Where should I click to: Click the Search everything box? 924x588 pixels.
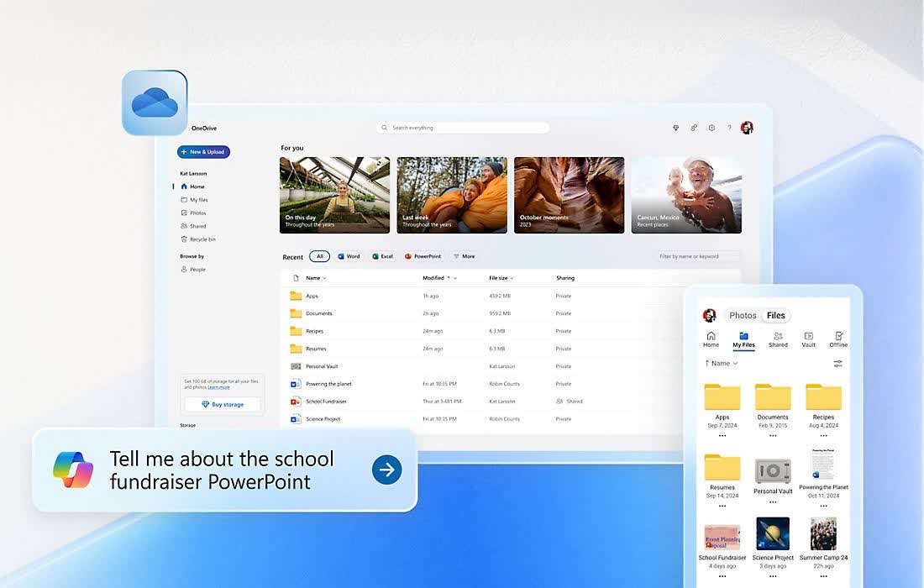tap(463, 128)
